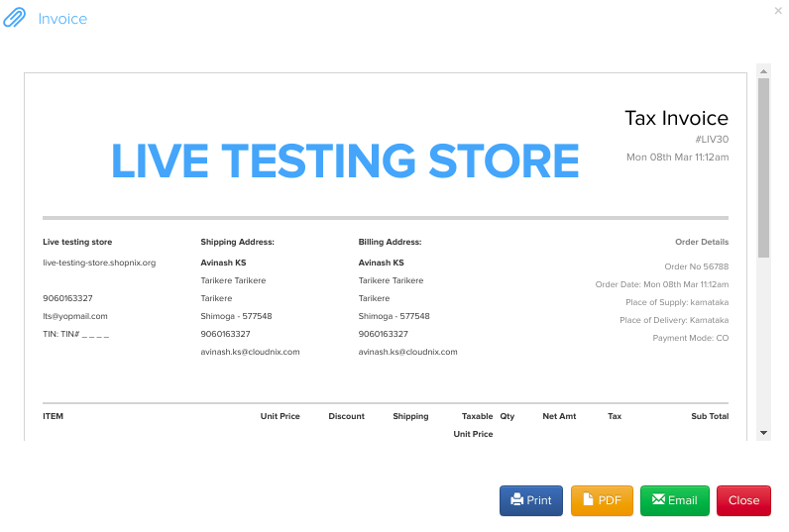Click Avinash KS under Shipping Address
This screenshot has height=532, width=789.
pyautogui.click(x=223, y=263)
